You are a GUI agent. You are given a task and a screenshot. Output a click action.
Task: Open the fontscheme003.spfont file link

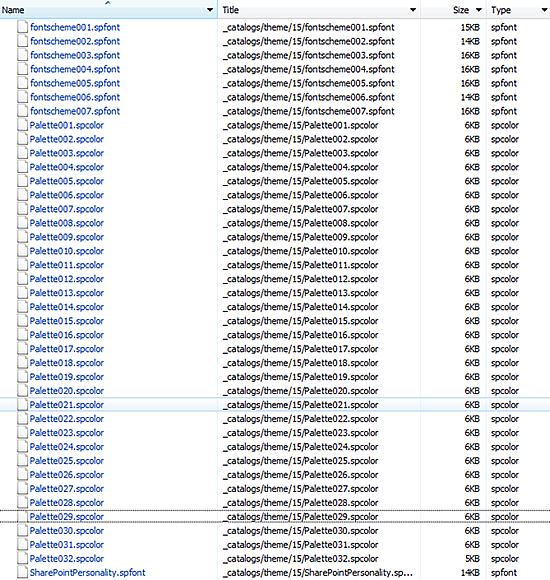pyautogui.click(x=75, y=55)
